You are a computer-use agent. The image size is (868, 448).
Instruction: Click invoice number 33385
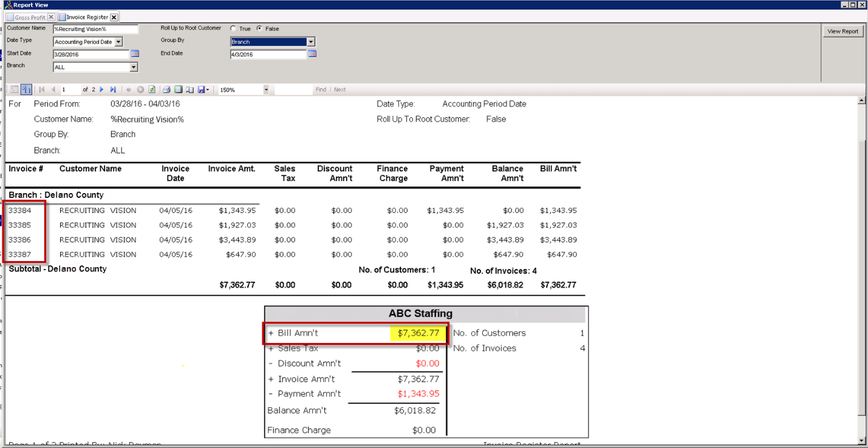coord(20,225)
